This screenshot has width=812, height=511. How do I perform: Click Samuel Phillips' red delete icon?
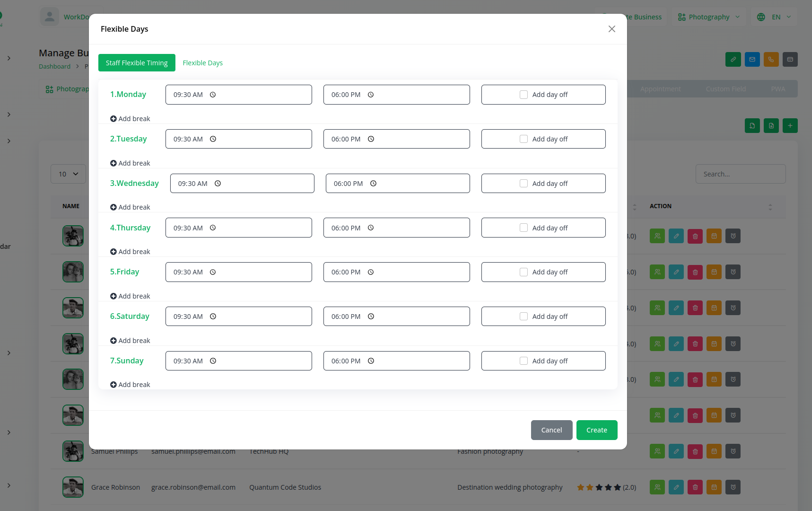pos(695,451)
